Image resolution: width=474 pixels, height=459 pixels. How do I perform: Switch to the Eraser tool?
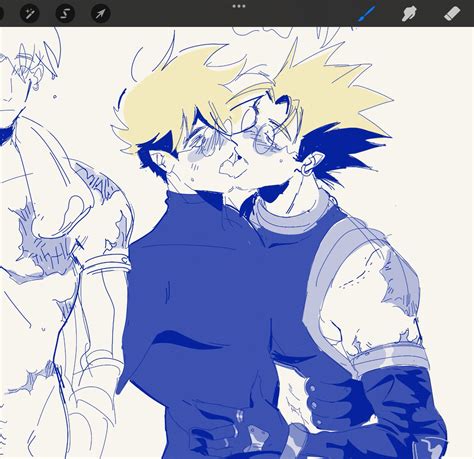(x=452, y=14)
